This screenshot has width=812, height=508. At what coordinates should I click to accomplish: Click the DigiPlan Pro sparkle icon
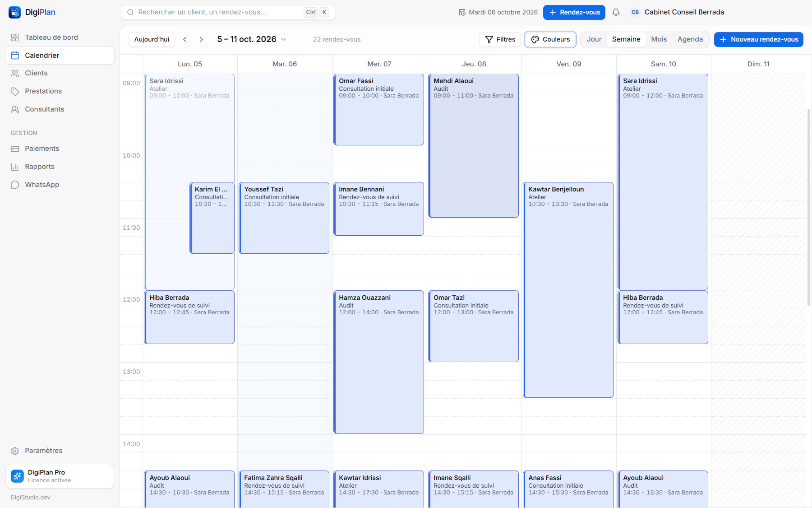[x=17, y=476]
